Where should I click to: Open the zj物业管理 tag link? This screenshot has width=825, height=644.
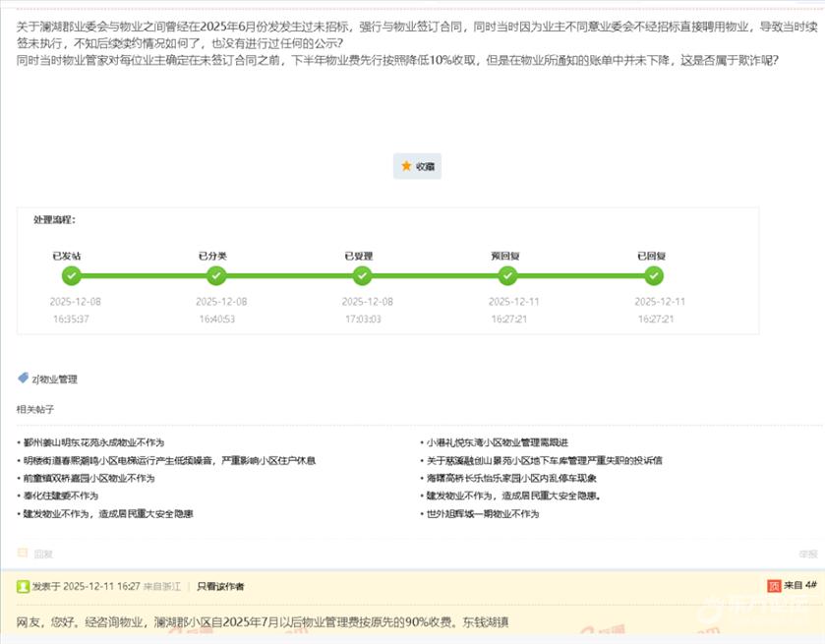point(55,380)
